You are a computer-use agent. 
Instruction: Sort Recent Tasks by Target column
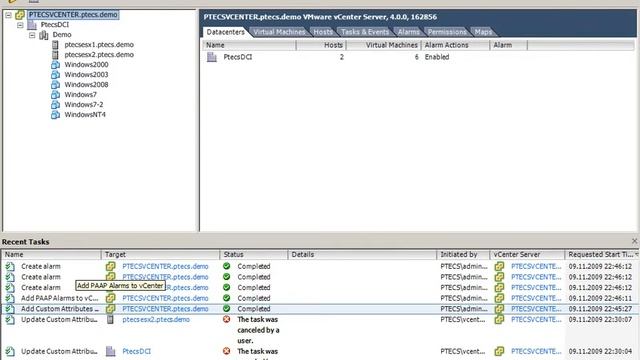160,254
